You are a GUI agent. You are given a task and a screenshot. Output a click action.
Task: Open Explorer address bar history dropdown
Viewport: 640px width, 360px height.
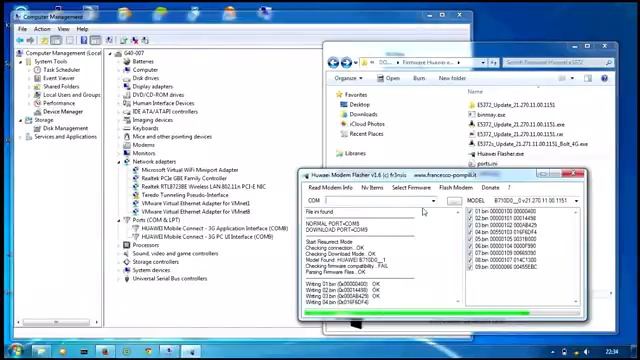(x=483, y=62)
